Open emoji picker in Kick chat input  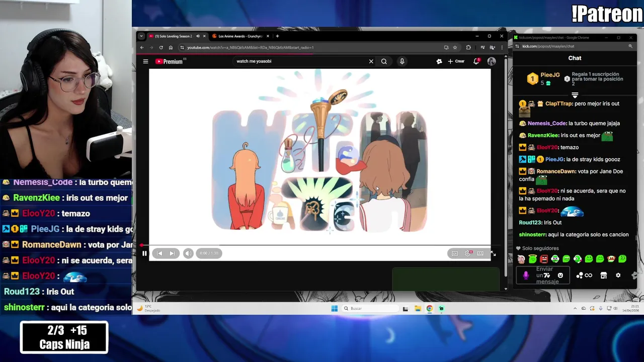[560, 276]
